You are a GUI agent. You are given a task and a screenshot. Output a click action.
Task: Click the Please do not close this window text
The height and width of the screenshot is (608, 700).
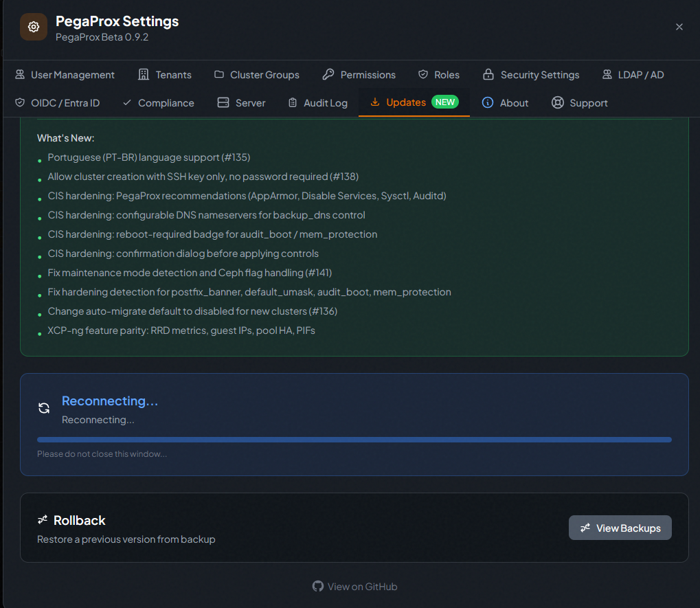coord(102,454)
